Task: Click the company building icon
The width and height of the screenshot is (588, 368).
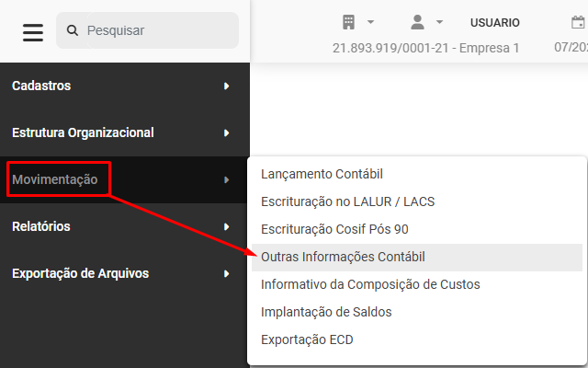Action: tap(348, 21)
